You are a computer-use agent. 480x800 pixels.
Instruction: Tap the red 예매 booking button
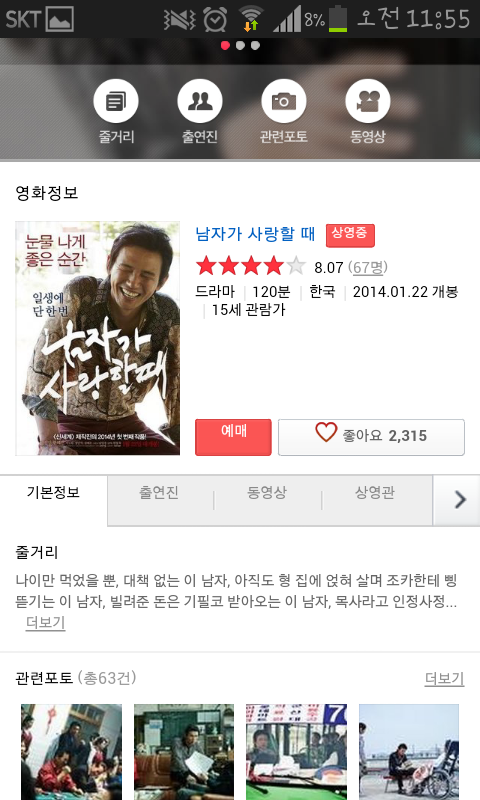tap(233, 437)
